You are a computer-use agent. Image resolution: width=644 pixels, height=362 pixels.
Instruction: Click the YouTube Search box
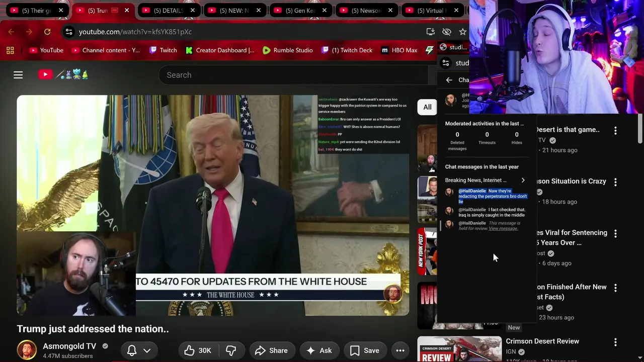pyautogui.click(x=294, y=75)
